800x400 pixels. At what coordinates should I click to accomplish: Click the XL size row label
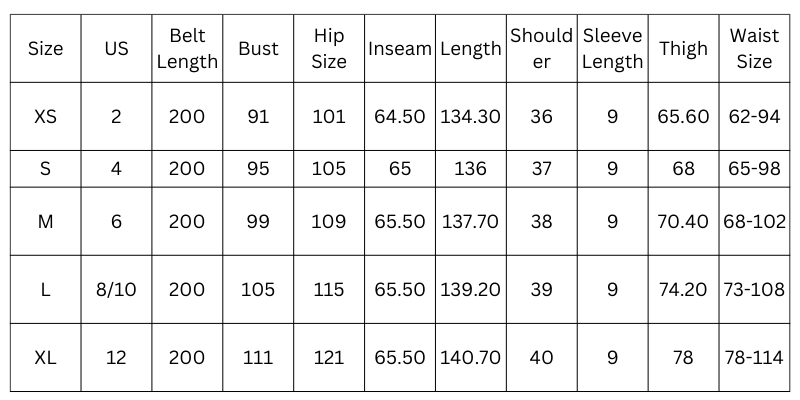(45, 358)
